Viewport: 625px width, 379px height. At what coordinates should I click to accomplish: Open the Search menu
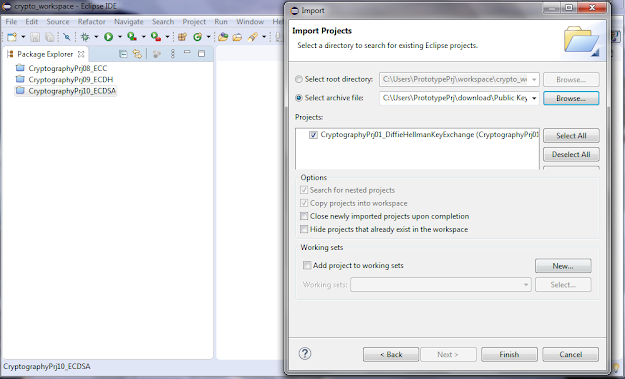pos(163,22)
